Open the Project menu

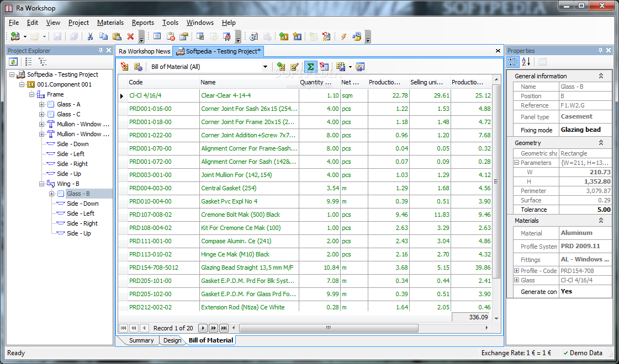click(78, 23)
